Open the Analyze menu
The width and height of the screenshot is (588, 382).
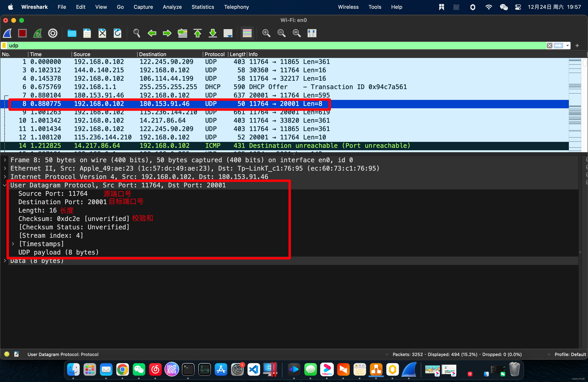pyautogui.click(x=172, y=7)
